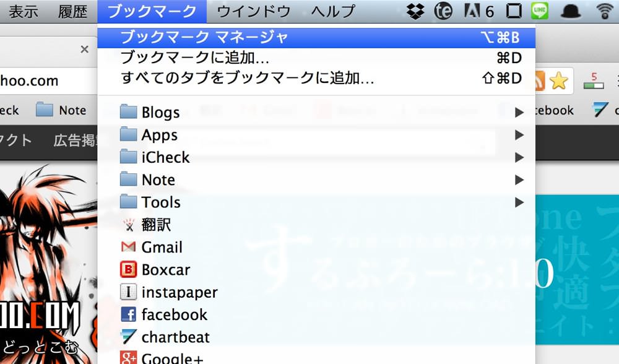
Task: Open the Wi-Fi status menu
Action: [605, 11]
